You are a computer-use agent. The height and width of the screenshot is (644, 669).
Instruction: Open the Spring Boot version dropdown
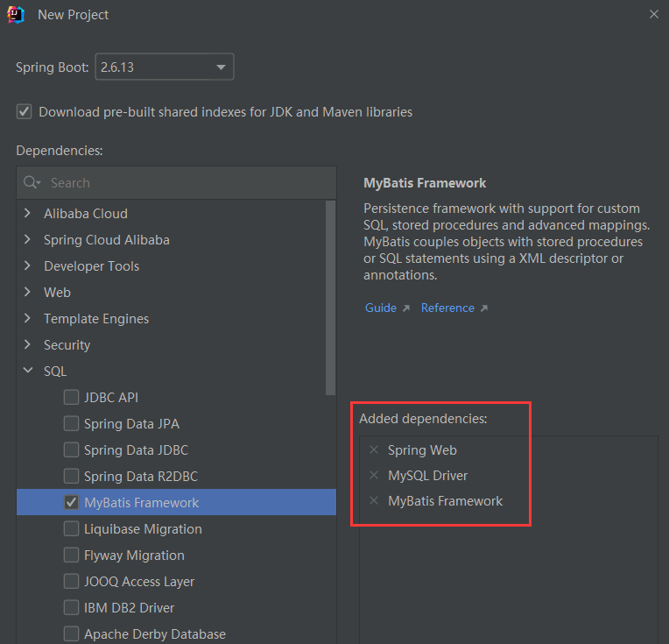point(165,67)
